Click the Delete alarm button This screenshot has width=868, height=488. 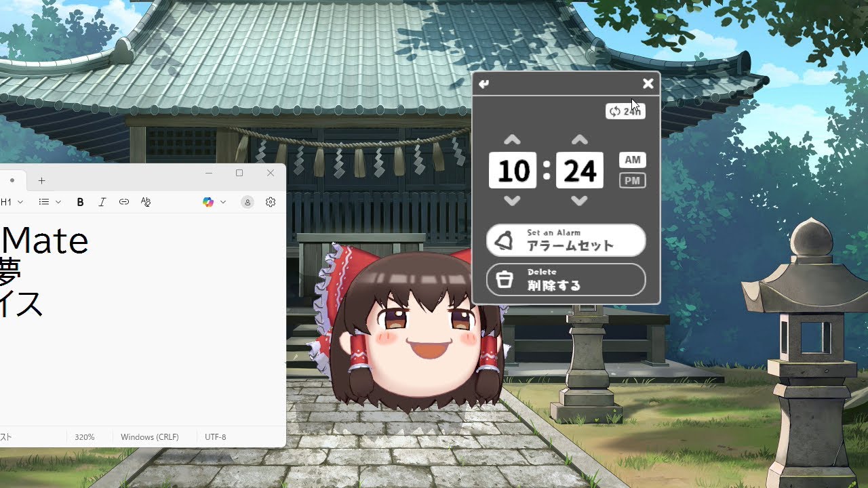click(566, 279)
